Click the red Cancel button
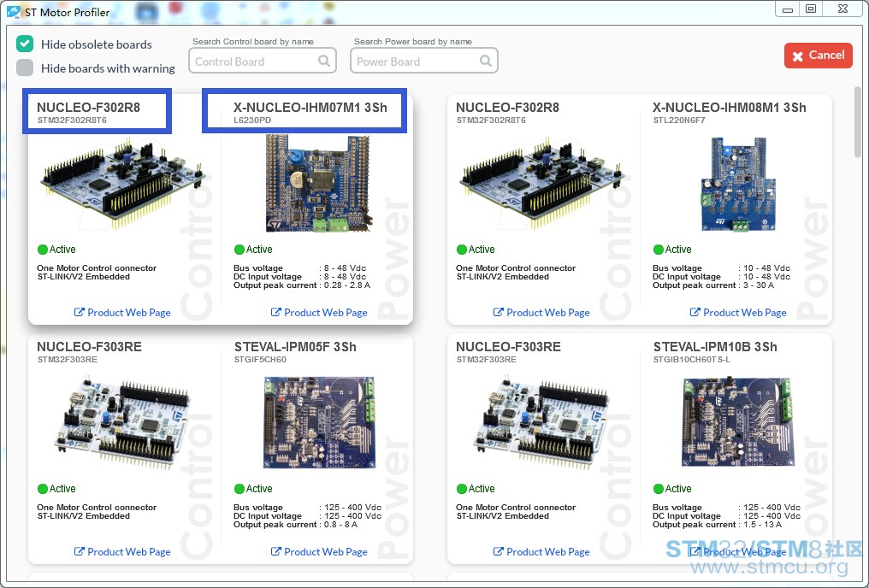 click(x=818, y=56)
